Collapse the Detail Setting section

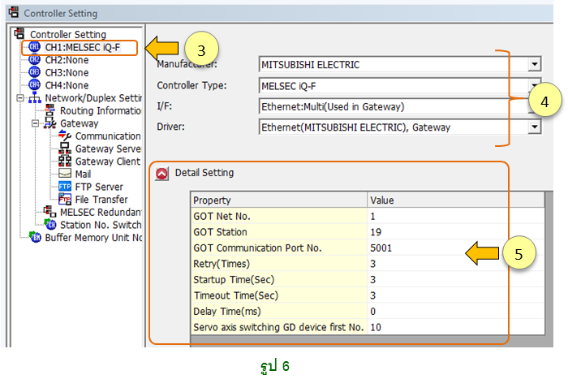click(161, 174)
